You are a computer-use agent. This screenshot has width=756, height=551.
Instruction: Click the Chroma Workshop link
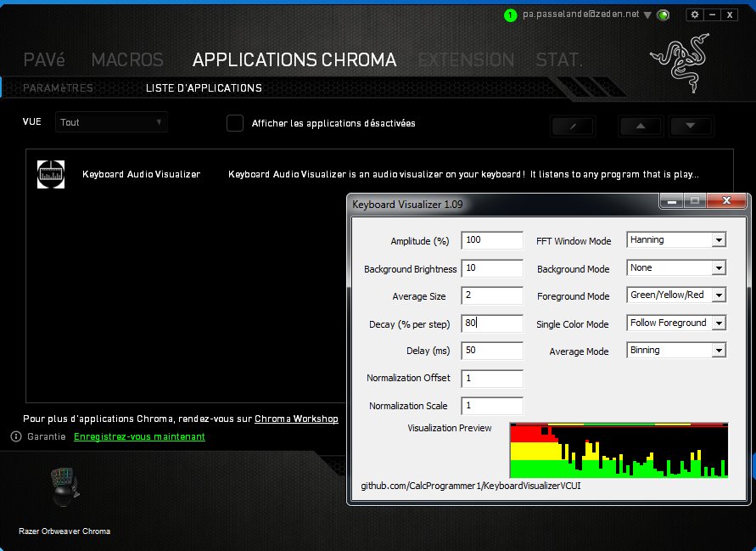pyautogui.click(x=296, y=419)
